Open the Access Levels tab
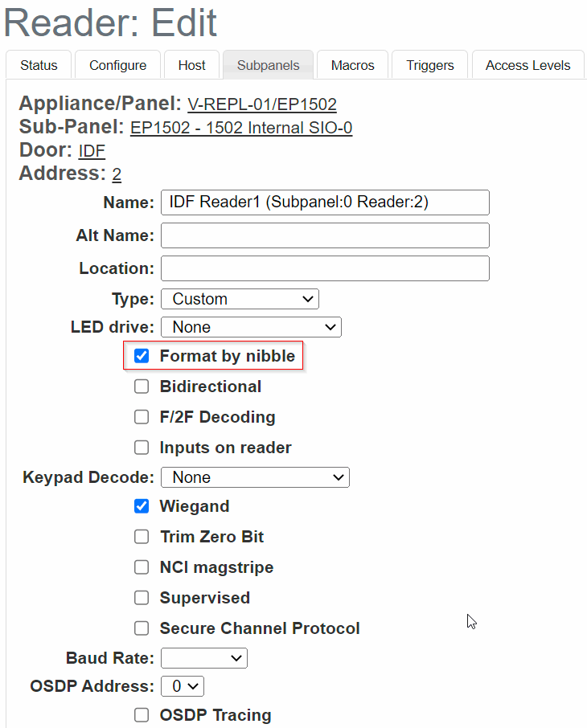This screenshot has height=728, width=587. coord(527,65)
